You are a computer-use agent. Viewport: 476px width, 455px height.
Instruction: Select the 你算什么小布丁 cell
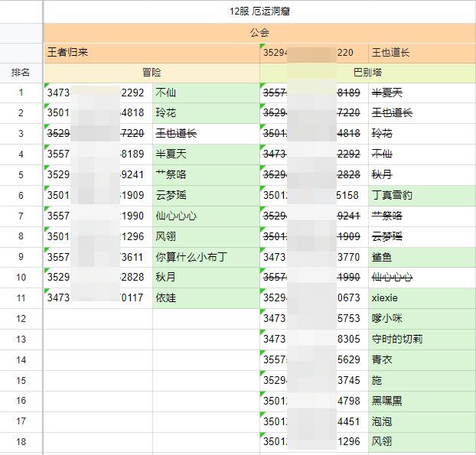tap(206, 257)
